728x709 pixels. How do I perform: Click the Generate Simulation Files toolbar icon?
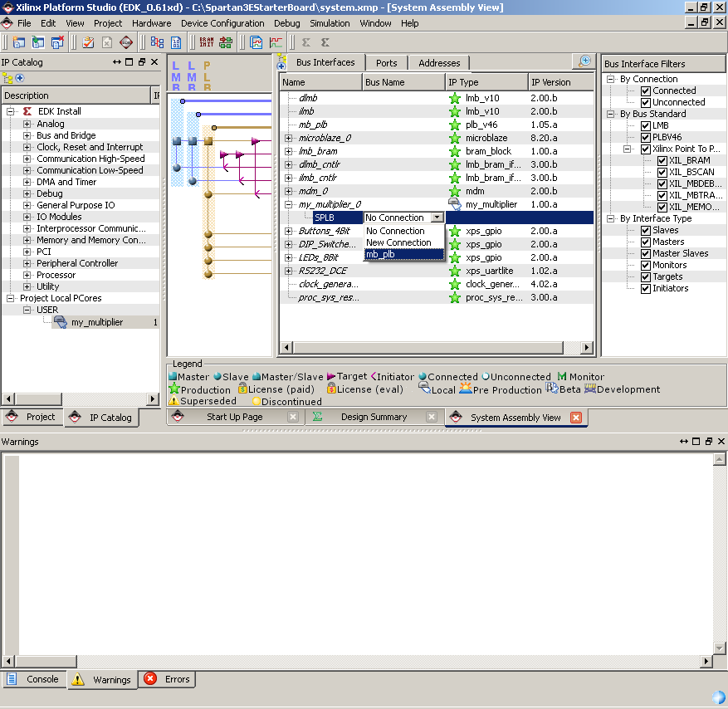(256, 42)
